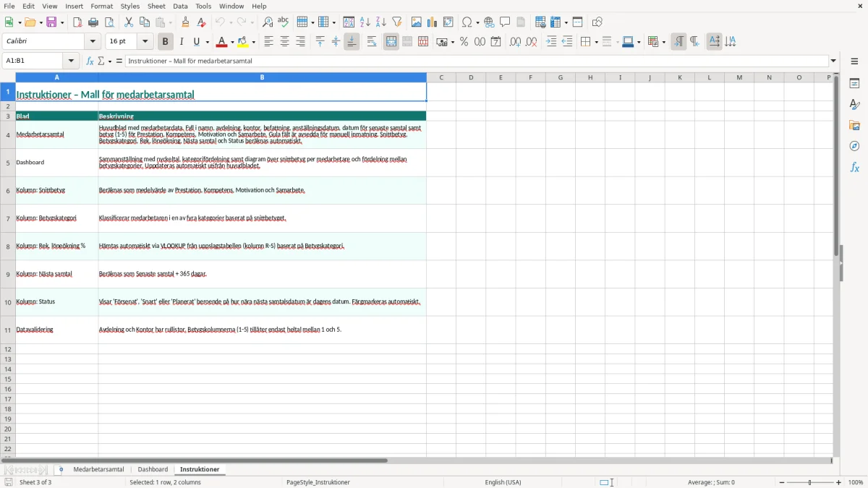This screenshot has width=868, height=488.
Task: Select row 5 header
Action: click(8, 163)
